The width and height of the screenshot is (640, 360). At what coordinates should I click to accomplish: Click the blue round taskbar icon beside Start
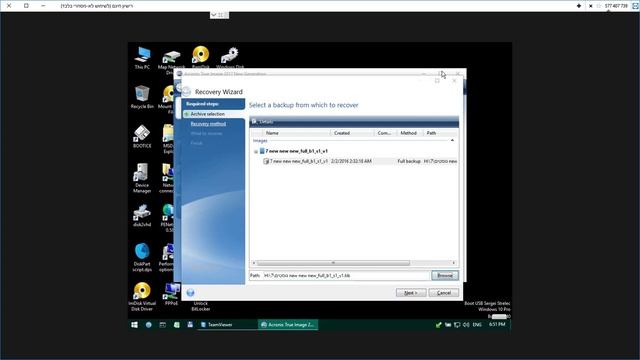[x=149, y=325]
